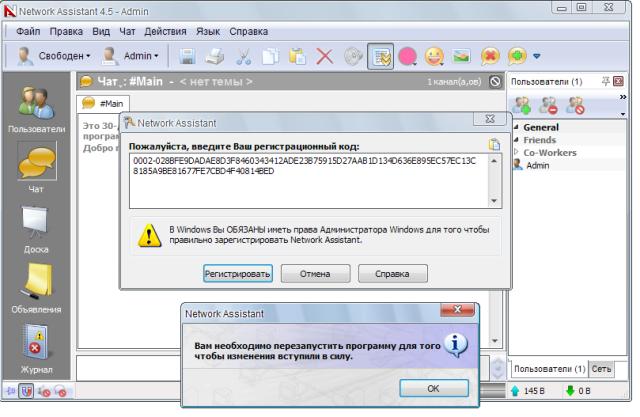Click the block user prohibited icon
The width and height of the screenshot is (640, 417).
[575, 105]
